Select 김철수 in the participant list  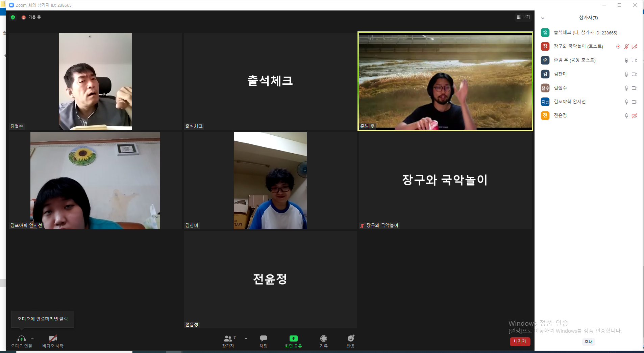(x=589, y=88)
